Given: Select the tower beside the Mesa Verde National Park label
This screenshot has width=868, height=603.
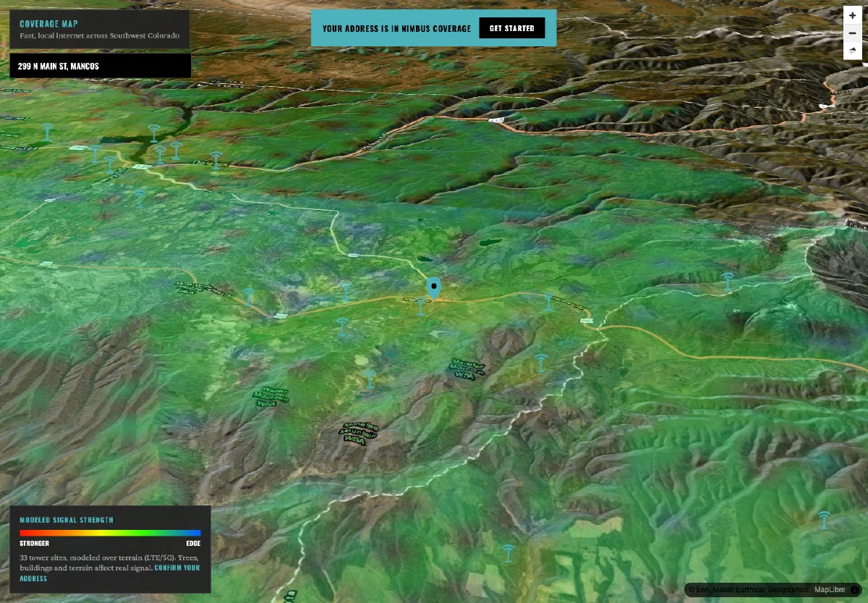Looking at the screenshot, I should click(249, 295).
